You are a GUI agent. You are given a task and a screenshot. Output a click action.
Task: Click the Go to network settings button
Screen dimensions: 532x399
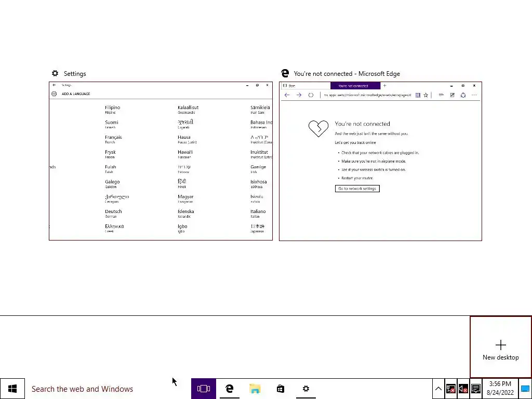click(357, 189)
